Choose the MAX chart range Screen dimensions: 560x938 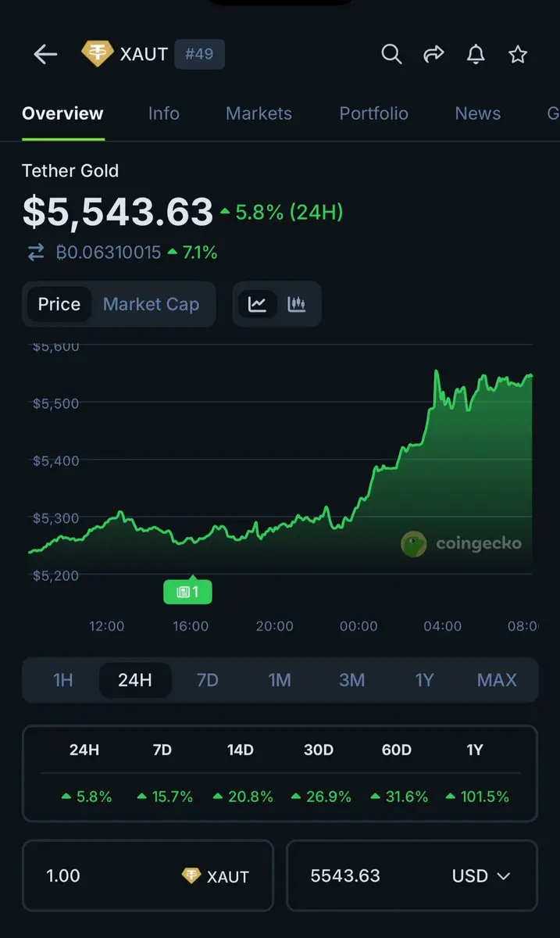click(x=497, y=680)
